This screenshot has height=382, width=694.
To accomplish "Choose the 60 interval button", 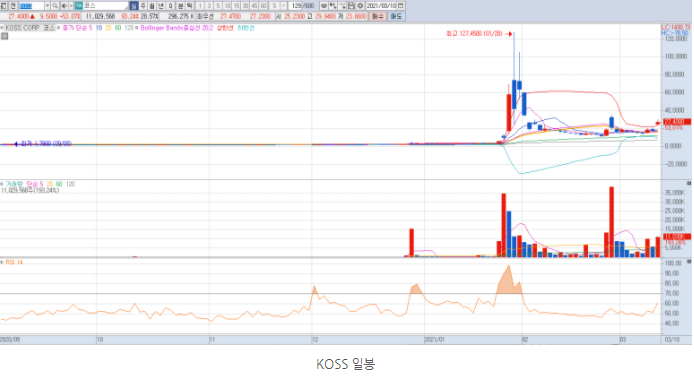I will click(263, 6).
